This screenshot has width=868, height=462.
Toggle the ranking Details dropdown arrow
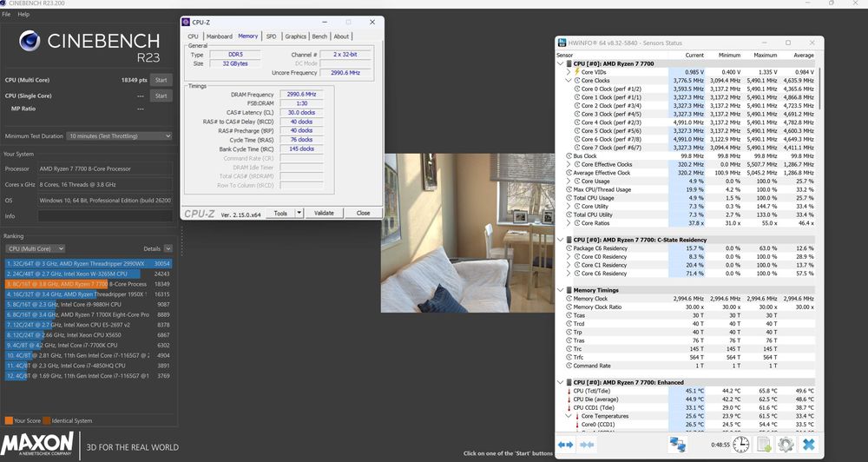(168, 248)
